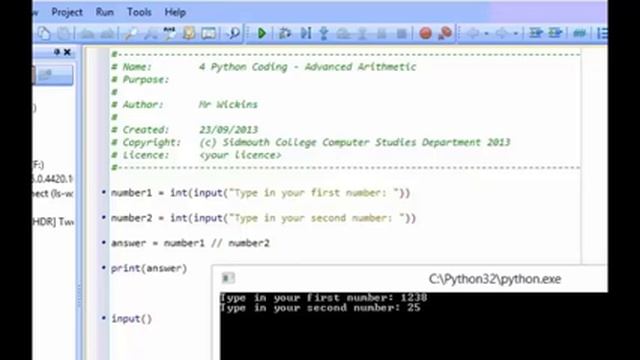Image resolution: width=640 pixels, height=360 pixels.
Task: Click the green Run script arrow
Action: pyautogui.click(x=262, y=33)
